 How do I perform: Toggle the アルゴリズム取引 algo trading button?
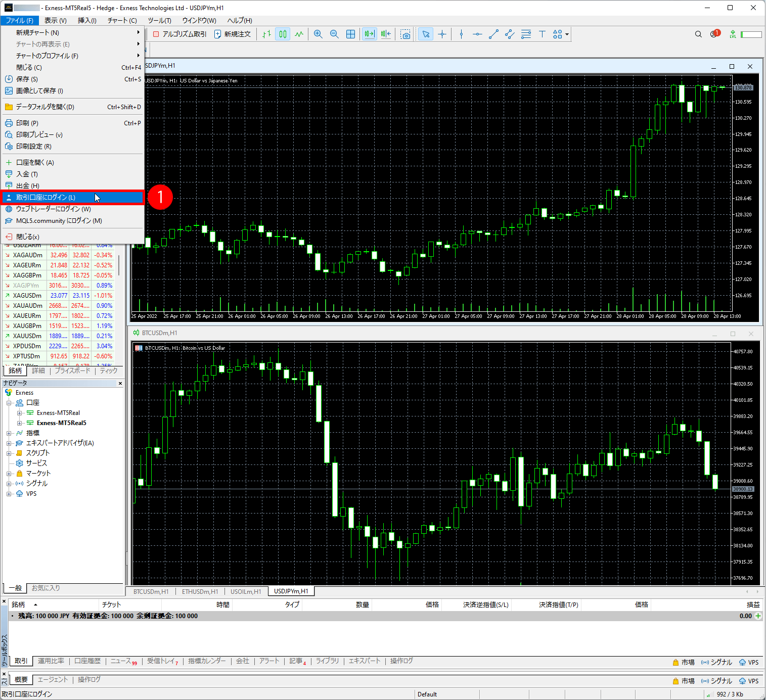[180, 34]
